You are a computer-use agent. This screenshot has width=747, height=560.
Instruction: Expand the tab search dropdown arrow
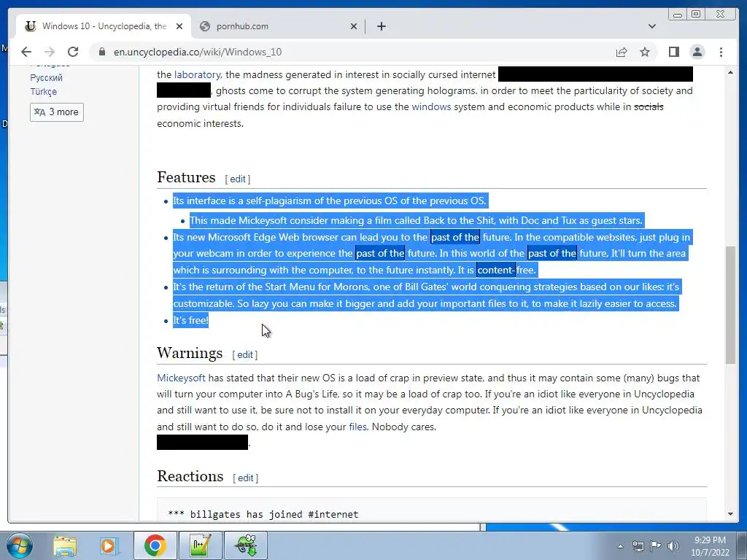click(x=652, y=26)
